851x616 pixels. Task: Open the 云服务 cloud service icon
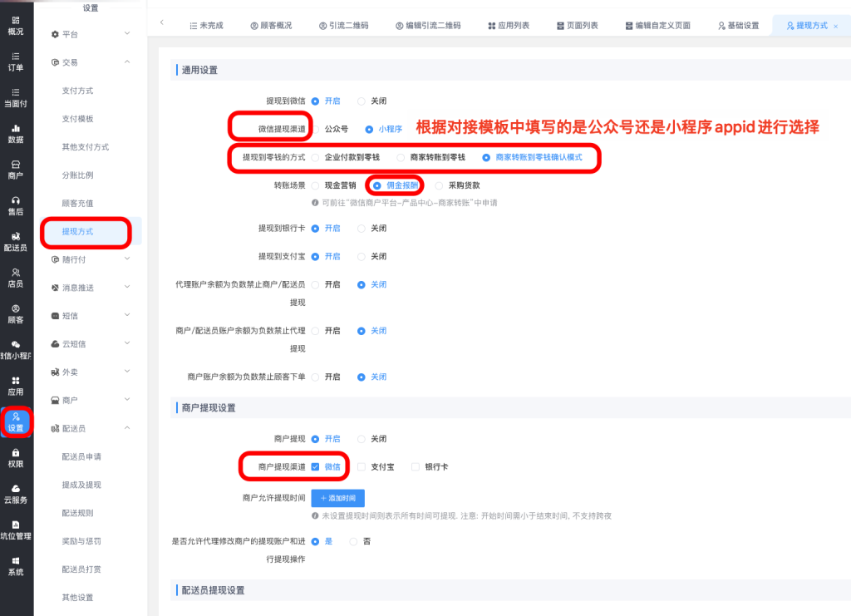pos(16,494)
